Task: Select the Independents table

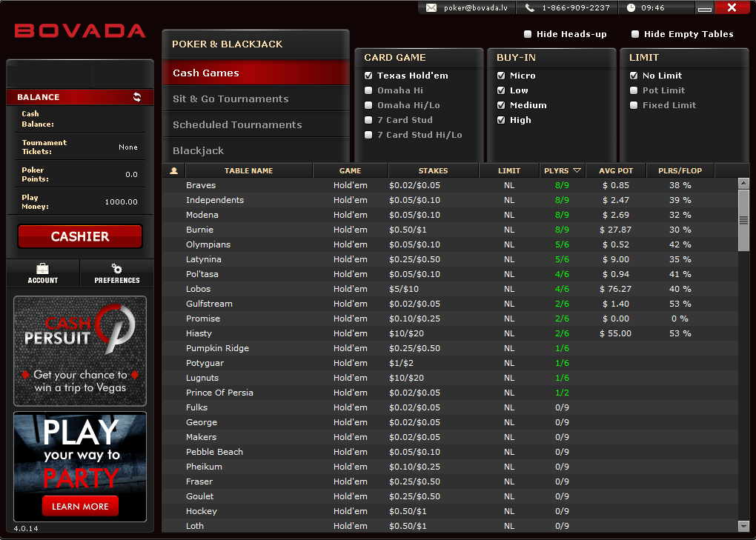Action: [x=449, y=200]
